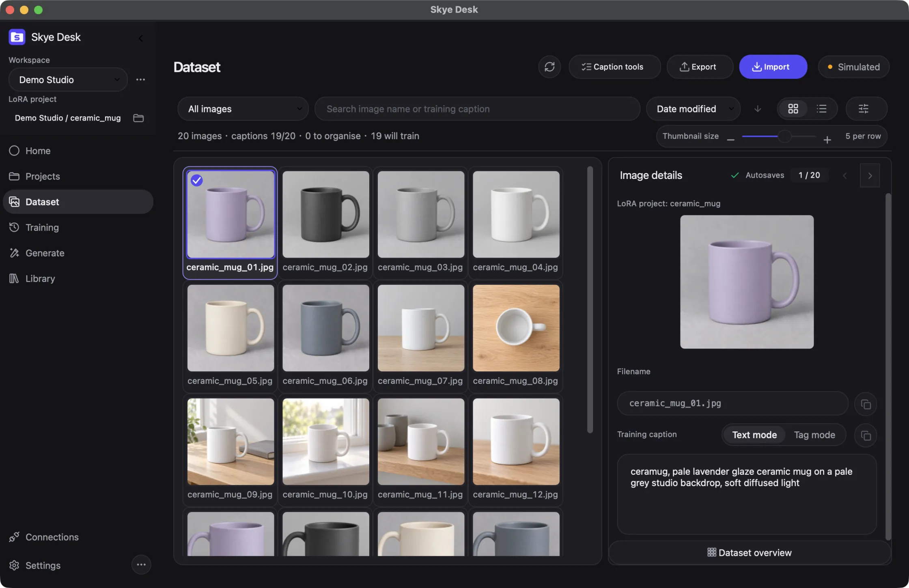Image resolution: width=909 pixels, height=588 pixels.
Task: Increase thumbnail size with plus icon
Action: coord(827,140)
